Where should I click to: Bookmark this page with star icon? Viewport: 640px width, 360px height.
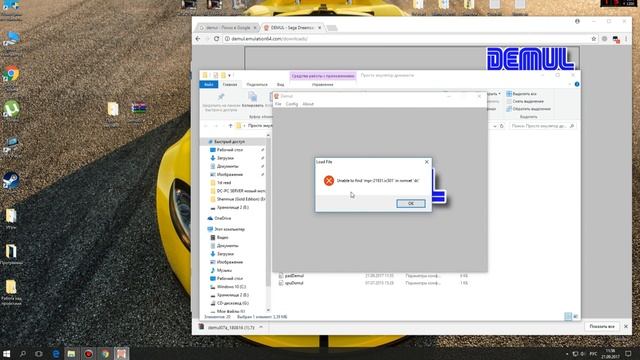click(x=593, y=39)
